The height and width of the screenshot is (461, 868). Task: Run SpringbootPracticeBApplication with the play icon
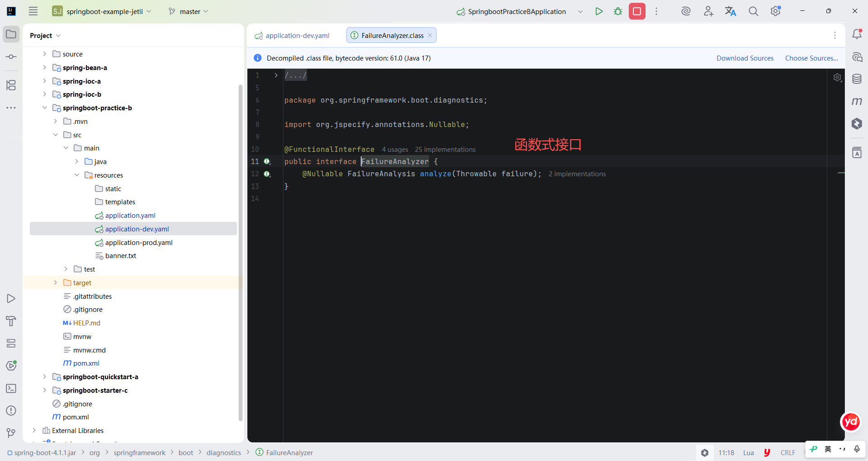[599, 11]
